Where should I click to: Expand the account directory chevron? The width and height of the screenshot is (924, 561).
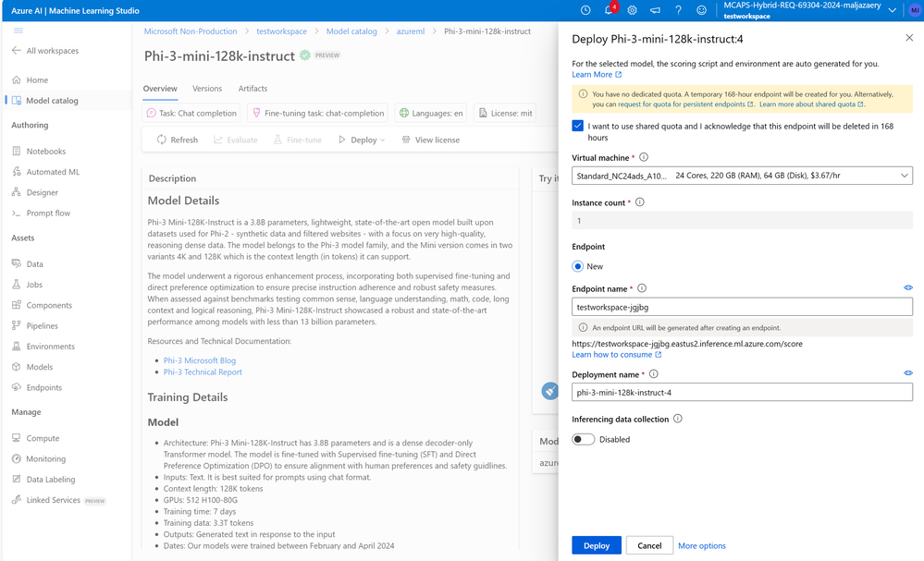(893, 10)
